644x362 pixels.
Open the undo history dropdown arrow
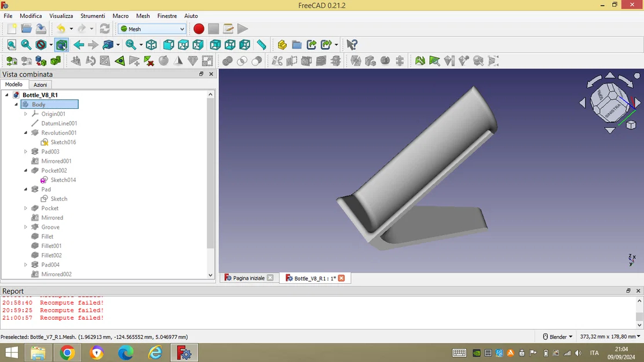tap(71, 29)
